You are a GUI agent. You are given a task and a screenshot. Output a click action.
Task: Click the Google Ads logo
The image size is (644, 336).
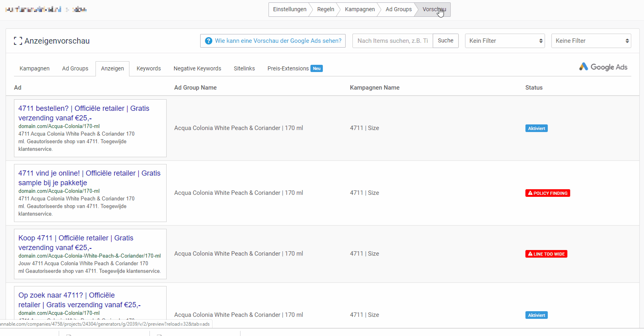point(603,67)
